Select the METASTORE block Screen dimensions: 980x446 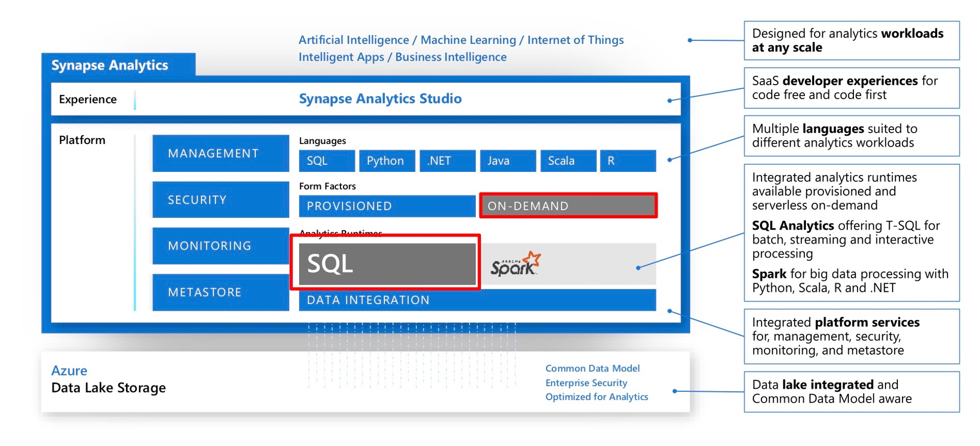pyautogui.click(x=220, y=292)
